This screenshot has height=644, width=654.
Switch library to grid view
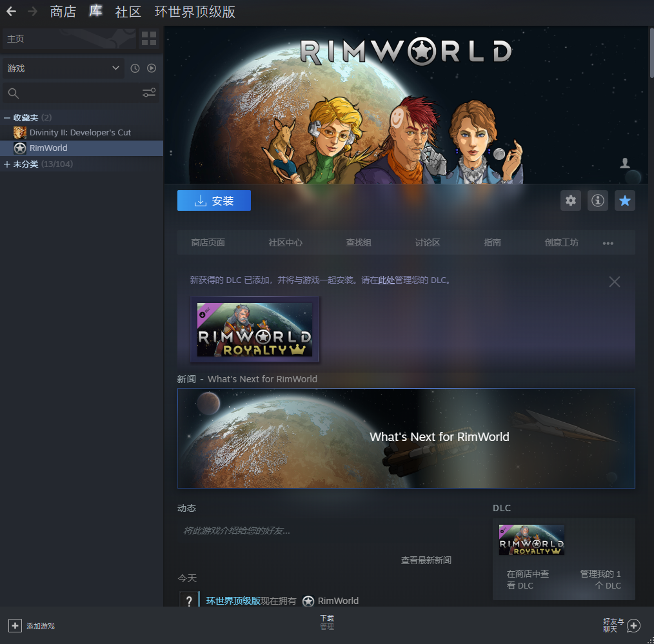click(149, 39)
